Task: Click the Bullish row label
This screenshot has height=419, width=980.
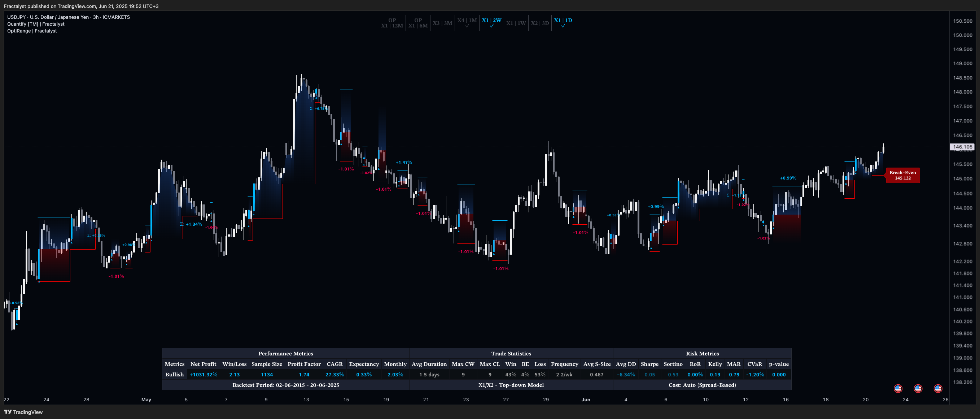Action: [175, 375]
